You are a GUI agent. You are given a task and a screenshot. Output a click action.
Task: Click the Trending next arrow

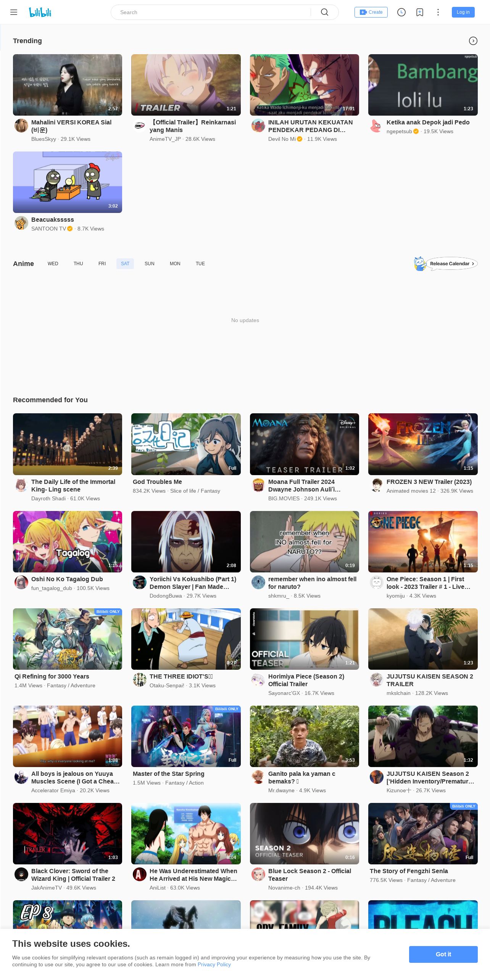click(473, 41)
